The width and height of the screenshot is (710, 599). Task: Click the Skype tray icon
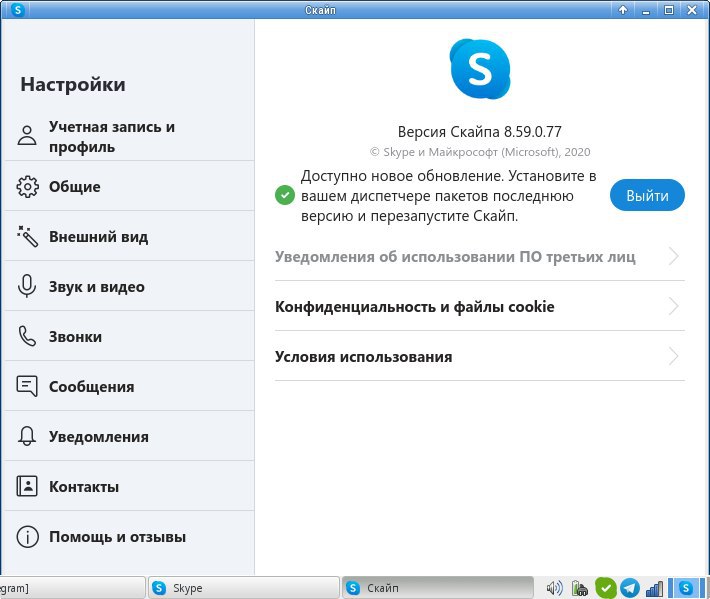pyautogui.click(x=686, y=588)
